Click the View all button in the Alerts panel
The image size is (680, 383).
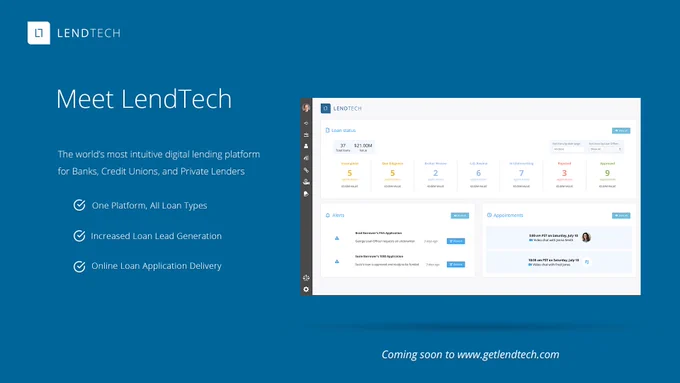[460, 216]
